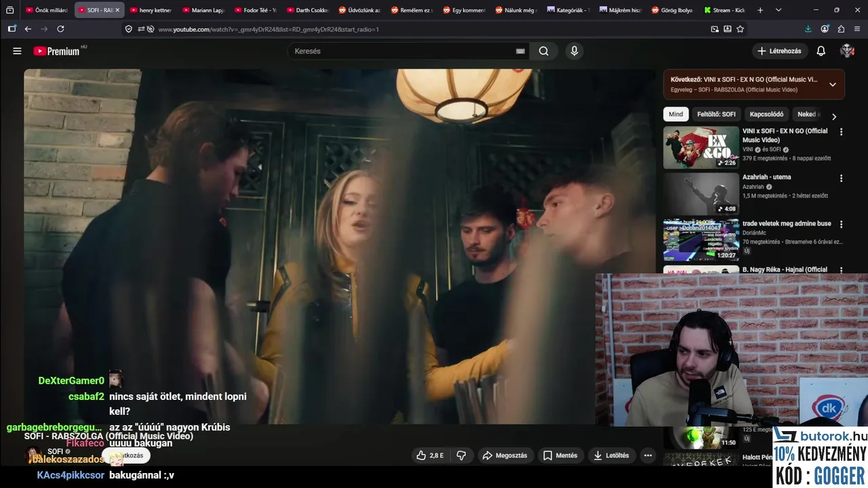This screenshot has height=488, width=868.
Task: Switch to the Egy komment tab
Action: pyautogui.click(x=463, y=10)
